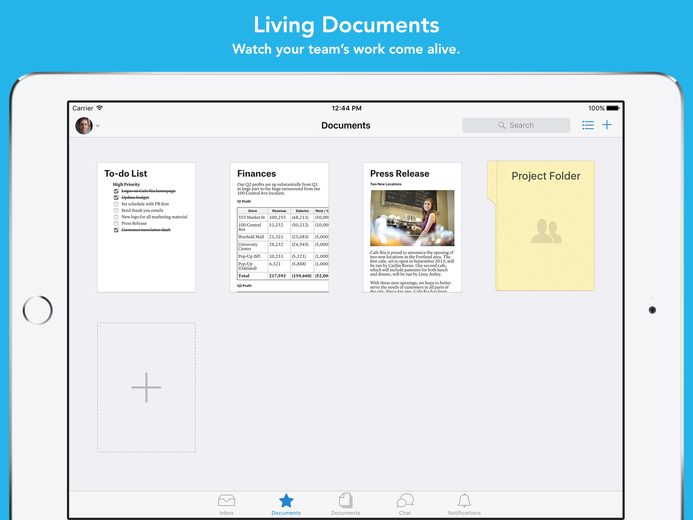Select the star Documents tab
Screen dimensions: 693x520
[x=286, y=505]
